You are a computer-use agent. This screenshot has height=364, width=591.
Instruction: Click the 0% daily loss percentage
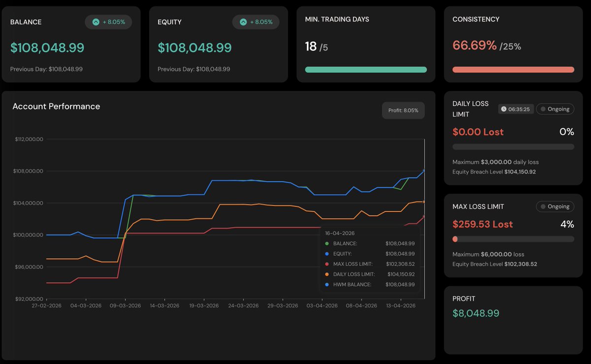[x=567, y=132]
